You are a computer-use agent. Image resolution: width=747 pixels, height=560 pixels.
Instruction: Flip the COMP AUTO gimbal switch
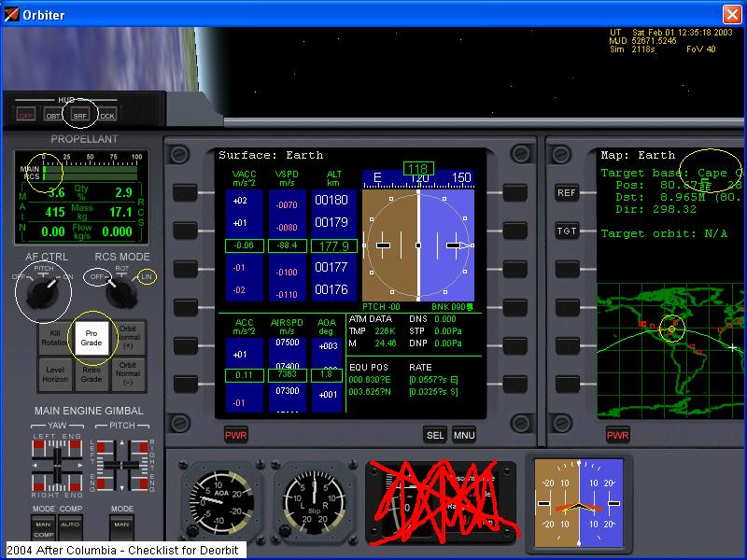[71, 527]
